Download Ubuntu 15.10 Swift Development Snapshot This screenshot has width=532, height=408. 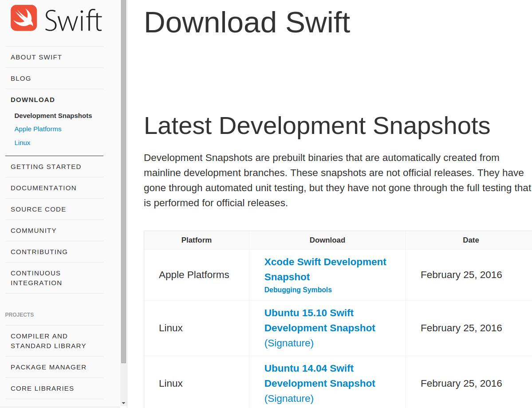pos(319,320)
